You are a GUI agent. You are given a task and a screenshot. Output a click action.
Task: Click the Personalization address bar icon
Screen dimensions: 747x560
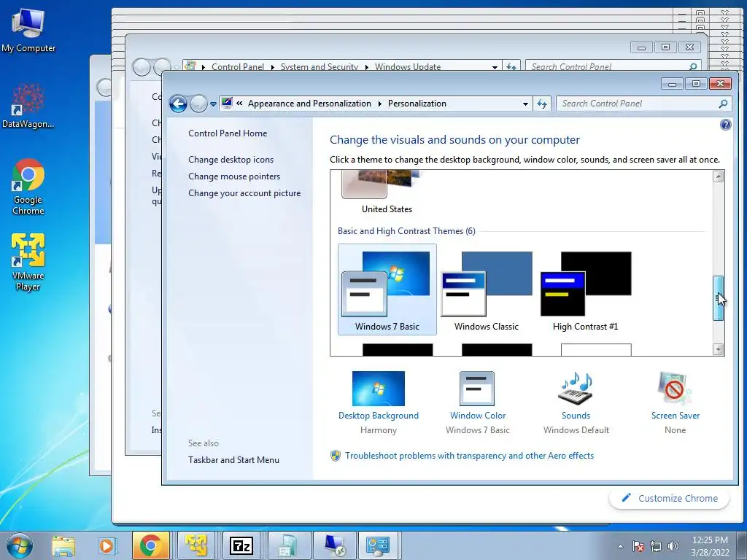point(228,103)
